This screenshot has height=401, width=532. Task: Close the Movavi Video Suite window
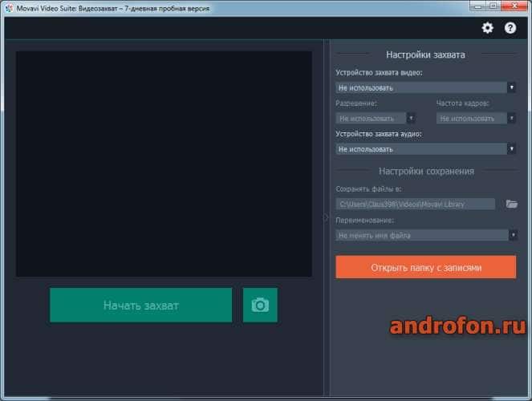coord(514,6)
